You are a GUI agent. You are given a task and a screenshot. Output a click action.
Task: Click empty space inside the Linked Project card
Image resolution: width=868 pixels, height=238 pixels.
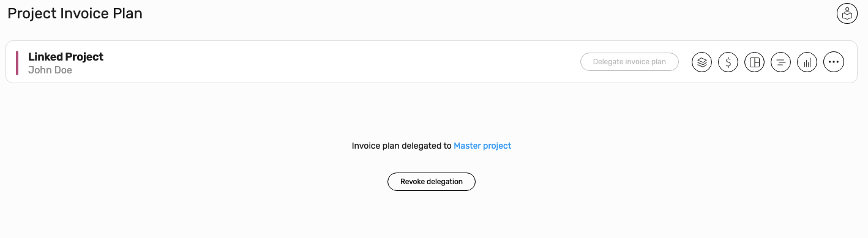(337, 62)
